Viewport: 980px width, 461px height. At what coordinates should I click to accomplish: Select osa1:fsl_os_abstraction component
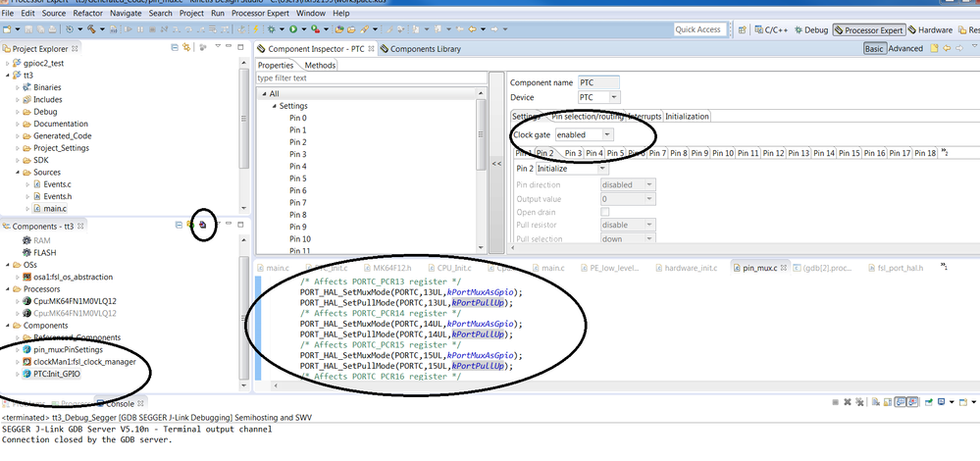[x=74, y=277]
